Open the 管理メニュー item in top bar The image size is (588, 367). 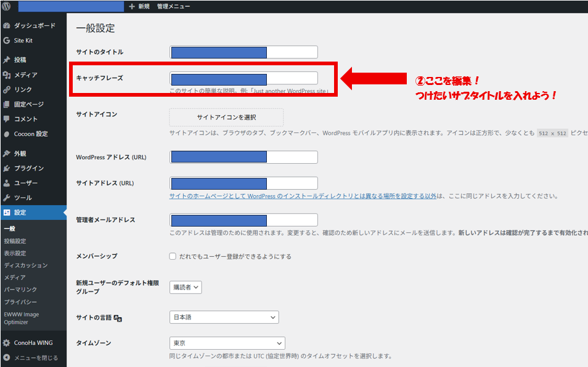[173, 6]
